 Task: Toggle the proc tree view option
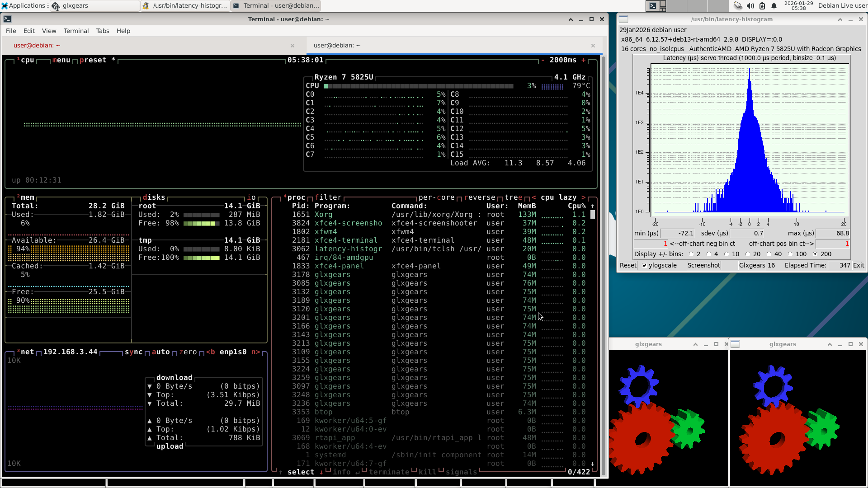coord(513,197)
